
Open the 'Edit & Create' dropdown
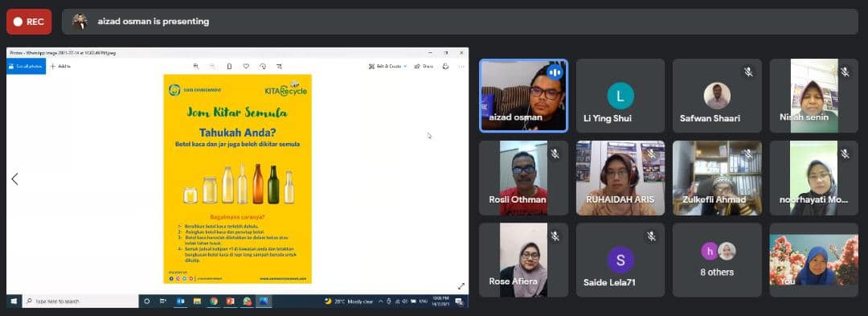tap(387, 67)
